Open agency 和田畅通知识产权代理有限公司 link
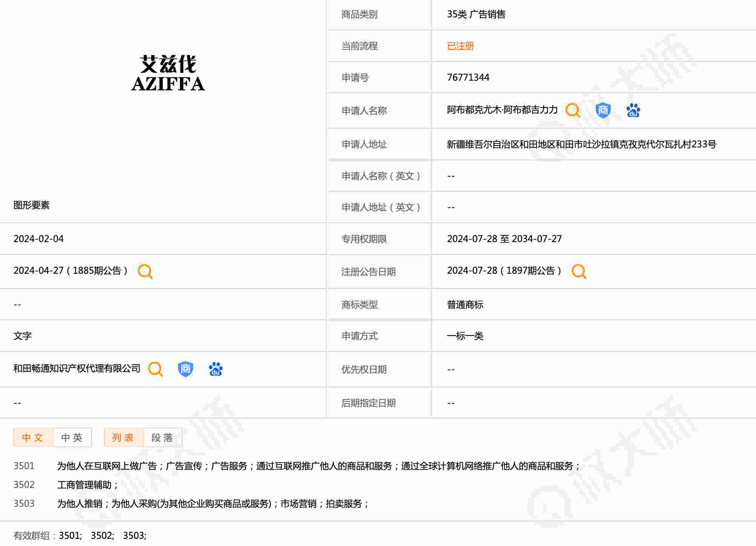This screenshot has width=756, height=546. pos(77,368)
